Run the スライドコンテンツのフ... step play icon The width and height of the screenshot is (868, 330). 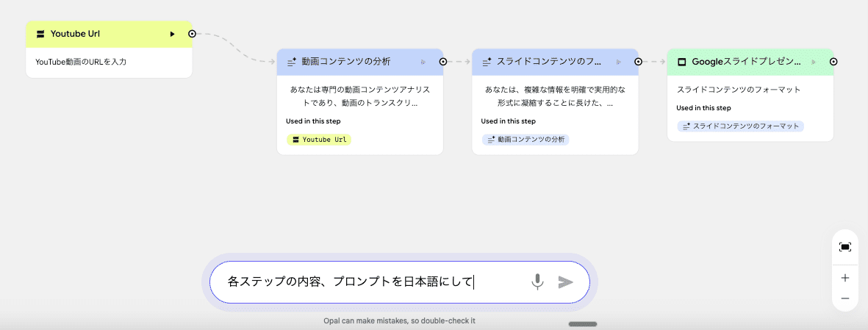click(618, 62)
